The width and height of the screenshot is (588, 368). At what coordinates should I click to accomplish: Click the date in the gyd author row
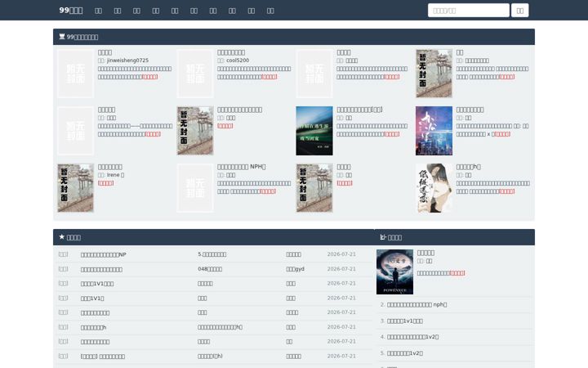tap(341, 269)
